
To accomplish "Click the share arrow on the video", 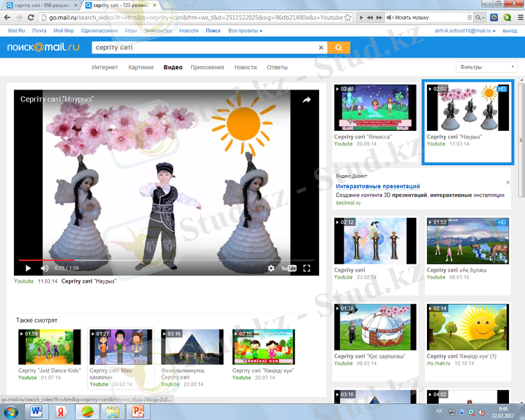I will (307, 100).
